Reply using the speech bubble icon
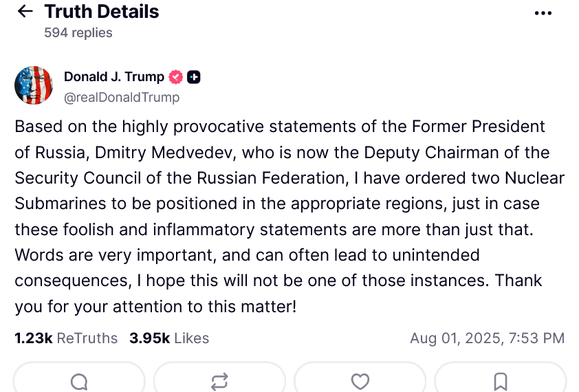The image size is (579, 392). 79,381
